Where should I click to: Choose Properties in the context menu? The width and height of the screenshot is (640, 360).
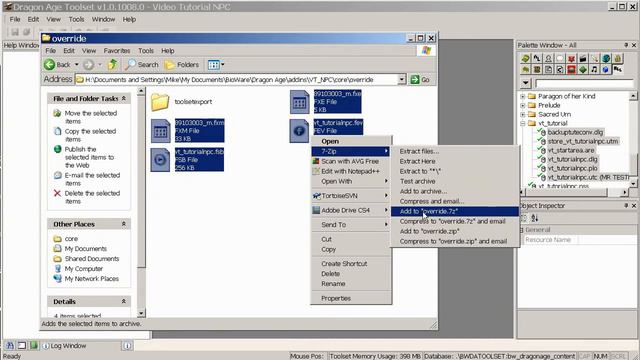click(x=351, y=298)
